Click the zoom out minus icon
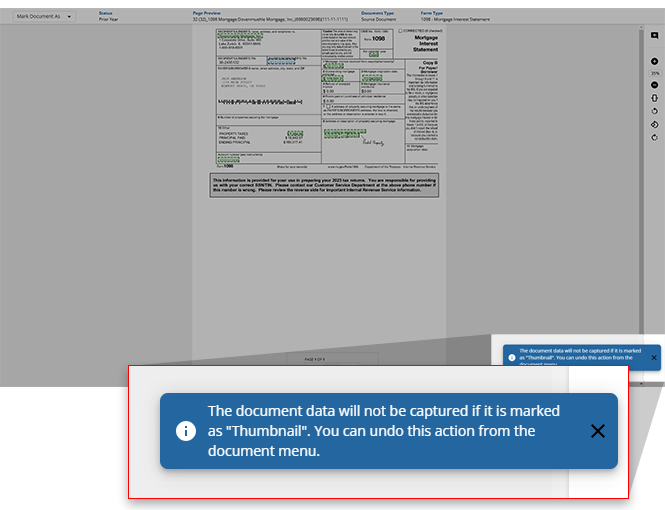Image resolution: width=665 pixels, height=510 pixels. (654, 86)
